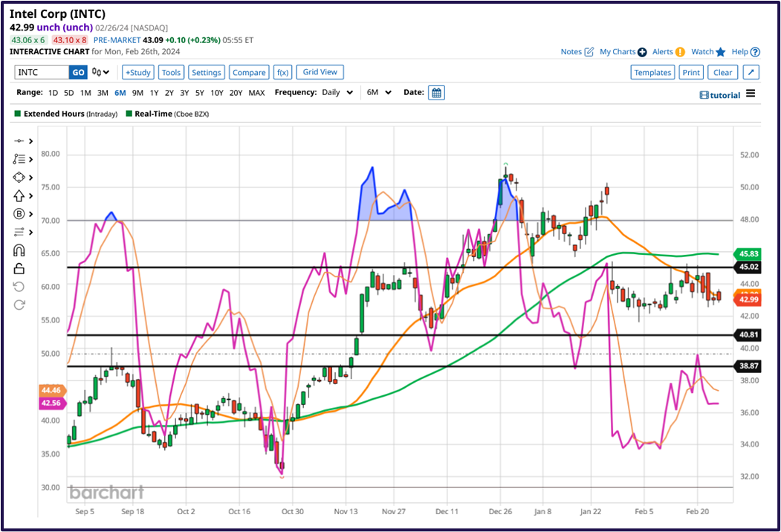Viewport: 781px width, 532px height.
Task: Click the green Real-Time color square
Action: 129,114
